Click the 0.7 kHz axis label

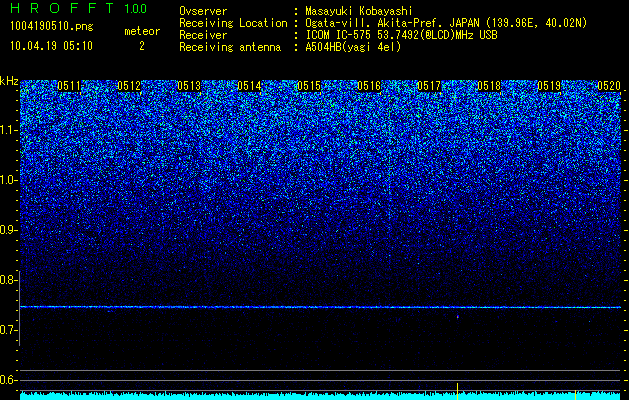click(x=9, y=330)
